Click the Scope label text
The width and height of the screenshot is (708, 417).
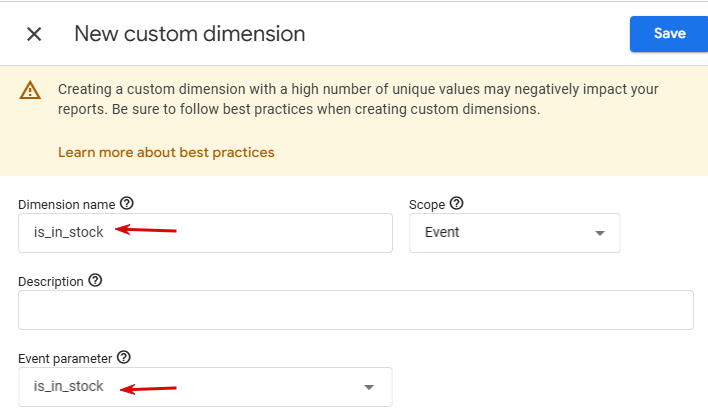coord(427,204)
